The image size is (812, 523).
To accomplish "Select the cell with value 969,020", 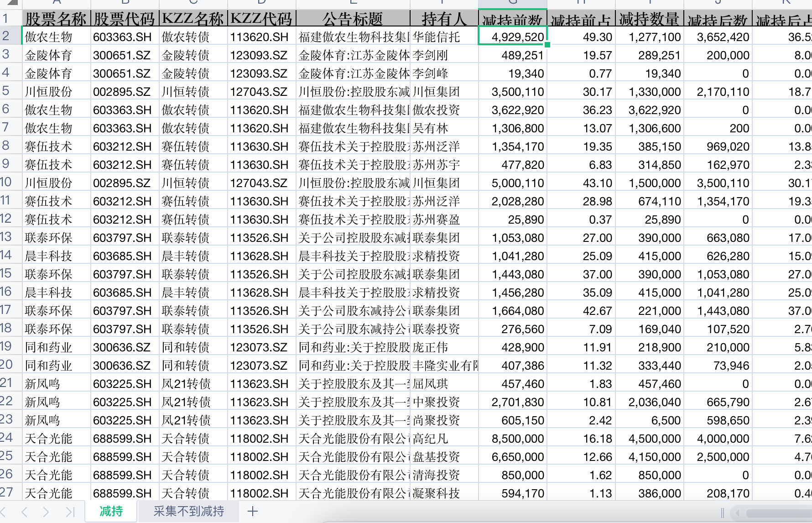I will pos(718,146).
